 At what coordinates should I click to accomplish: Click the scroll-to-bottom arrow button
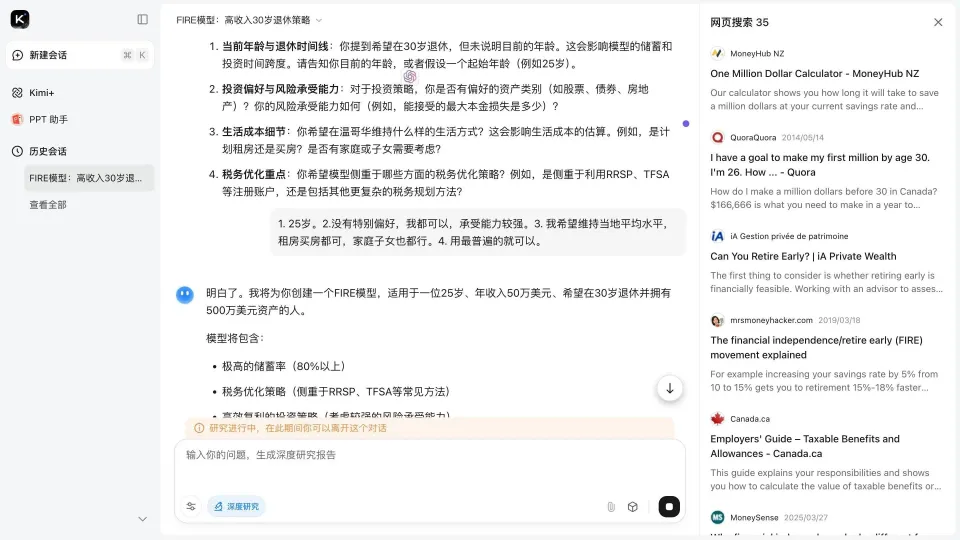click(669, 388)
